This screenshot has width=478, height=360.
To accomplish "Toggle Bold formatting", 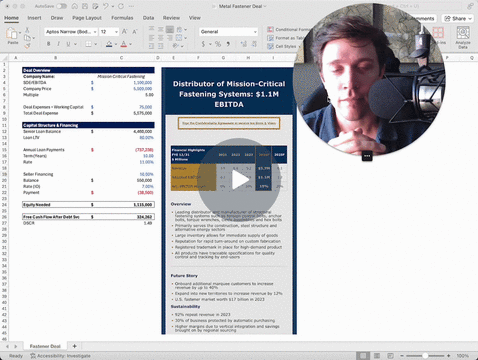I will coord(49,44).
